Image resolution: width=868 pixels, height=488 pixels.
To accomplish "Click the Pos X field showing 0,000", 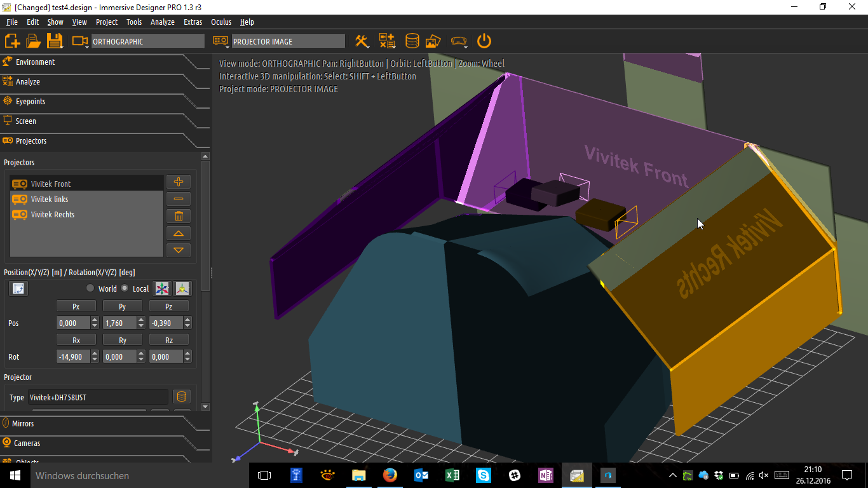I will [x=74, y=323].
